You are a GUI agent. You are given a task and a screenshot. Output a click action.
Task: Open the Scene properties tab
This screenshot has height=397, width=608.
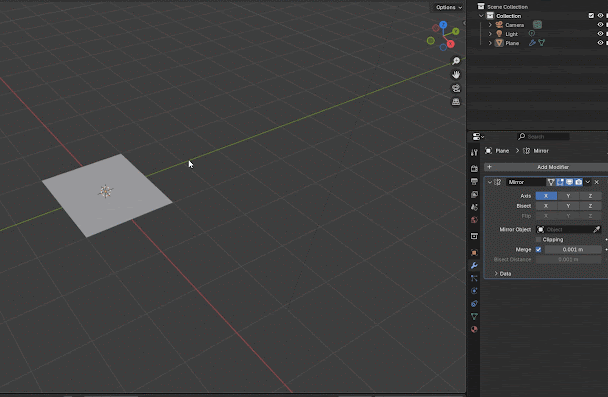pyautogui.click(x=474, y=207)
